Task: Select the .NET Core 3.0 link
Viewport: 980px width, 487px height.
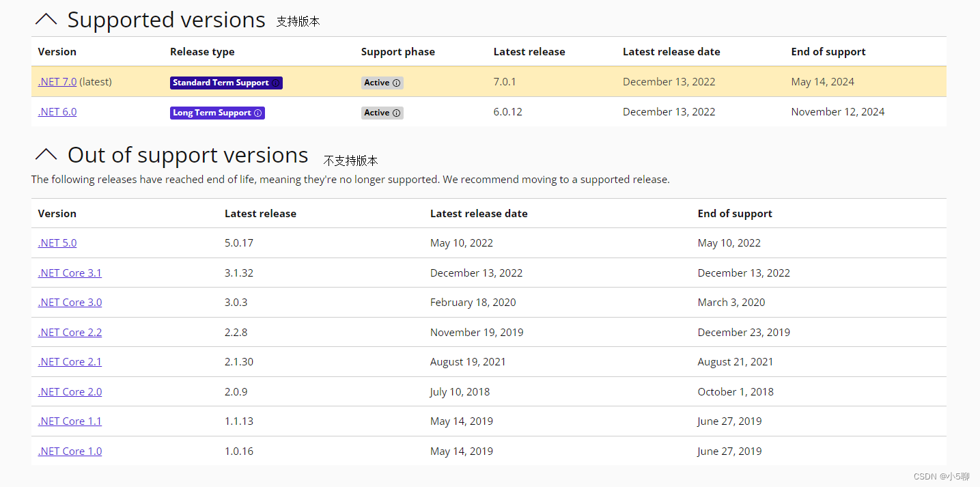Action: [70, 303]
